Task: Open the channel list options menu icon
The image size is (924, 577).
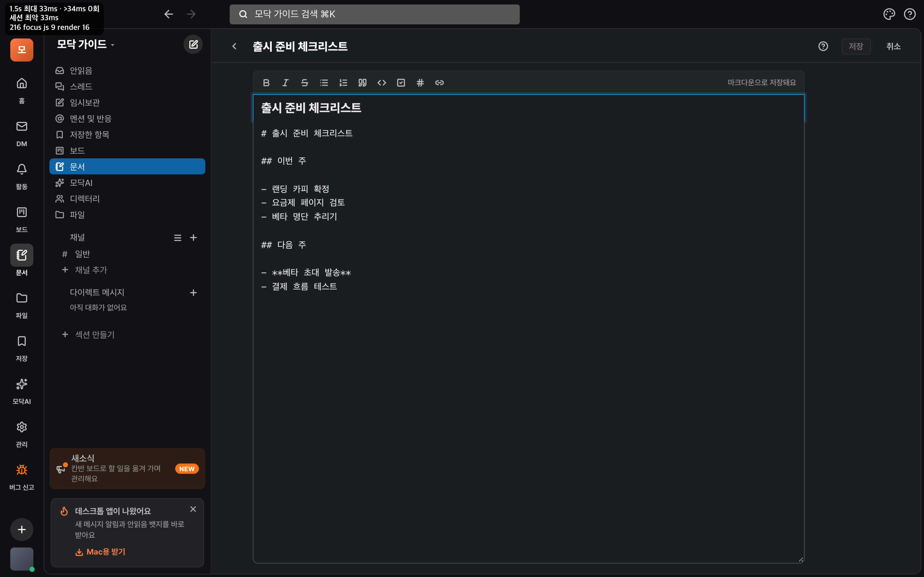Action: point(177,238)
